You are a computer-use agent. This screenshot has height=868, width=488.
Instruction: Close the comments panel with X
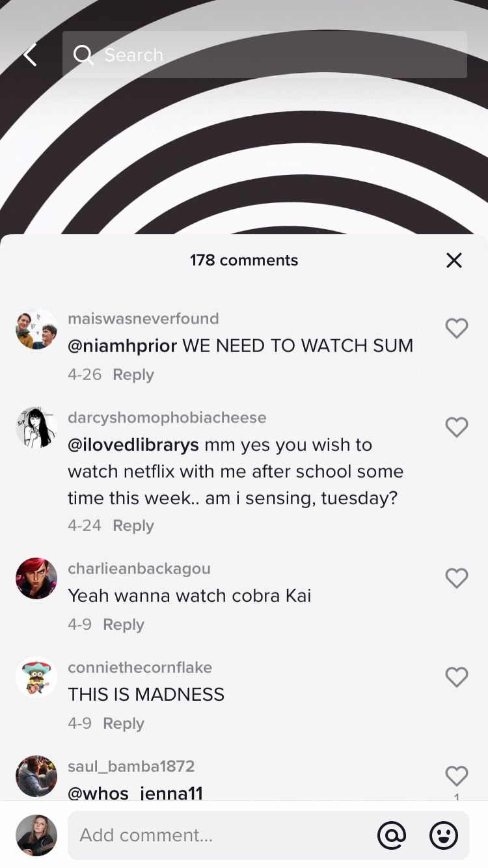(x=454, y=260)
